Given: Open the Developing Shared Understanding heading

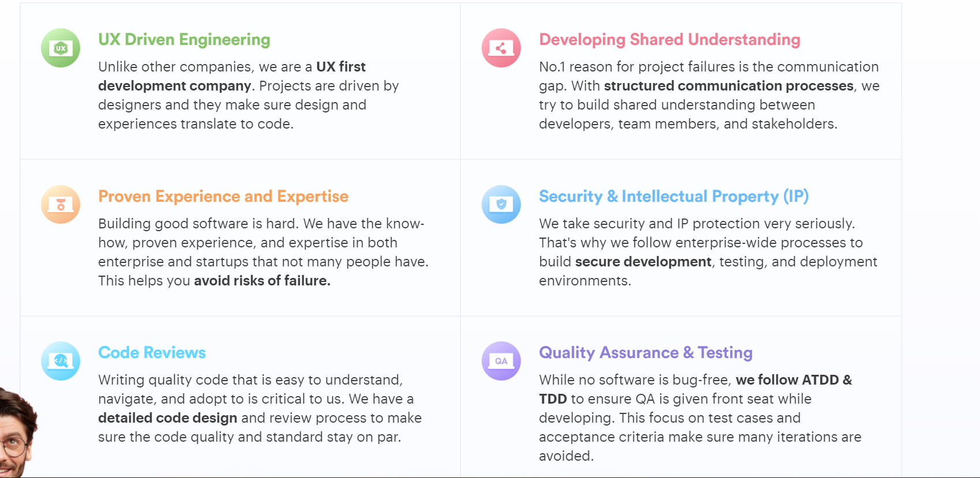Looking at the screenshot, I should [x=670, y=39].
